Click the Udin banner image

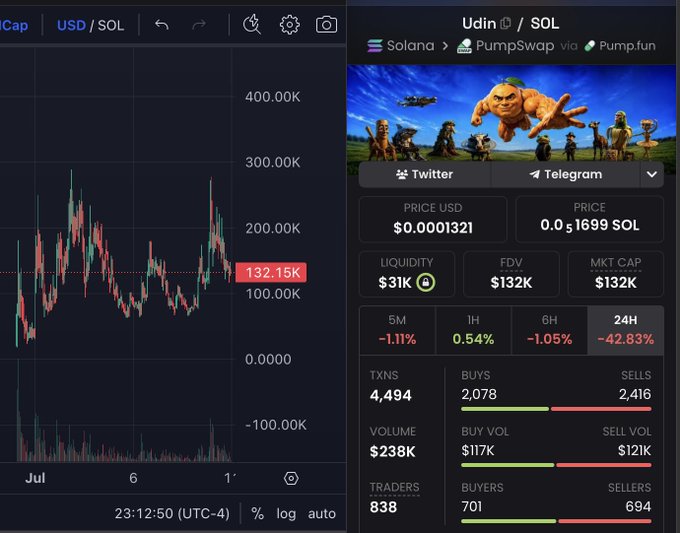click(x=511, y=114)
